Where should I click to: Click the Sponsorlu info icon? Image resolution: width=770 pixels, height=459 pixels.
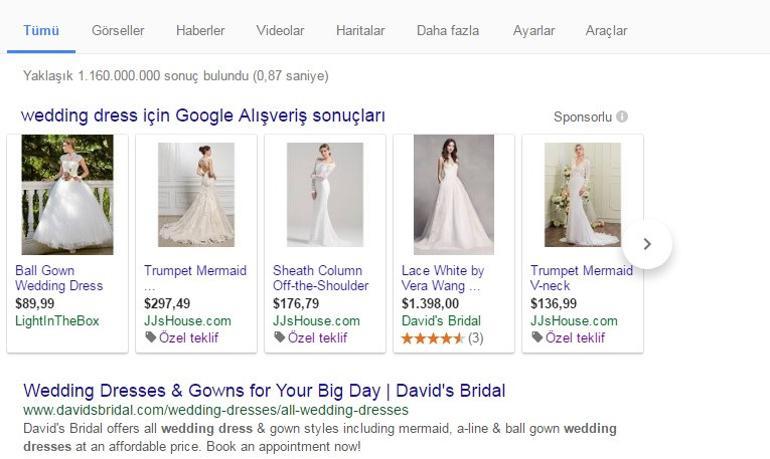pos(622,117)
